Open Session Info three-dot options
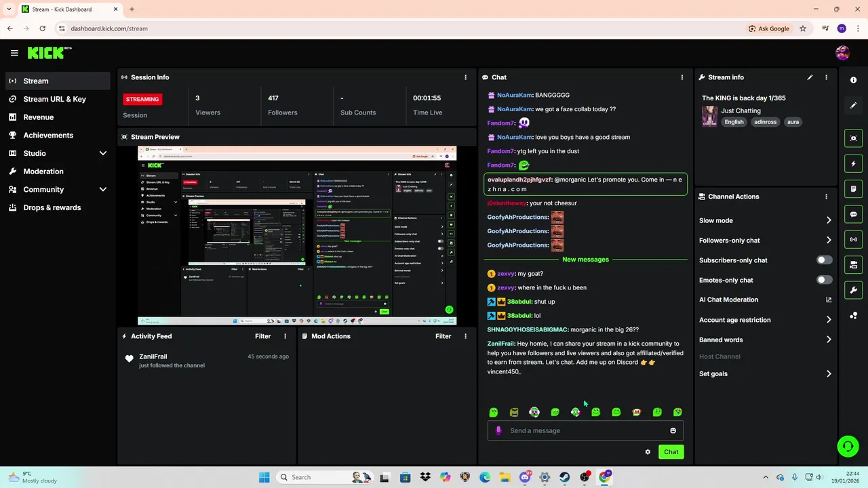This screenshot has height=488, width=868. (x=465, y=77)
